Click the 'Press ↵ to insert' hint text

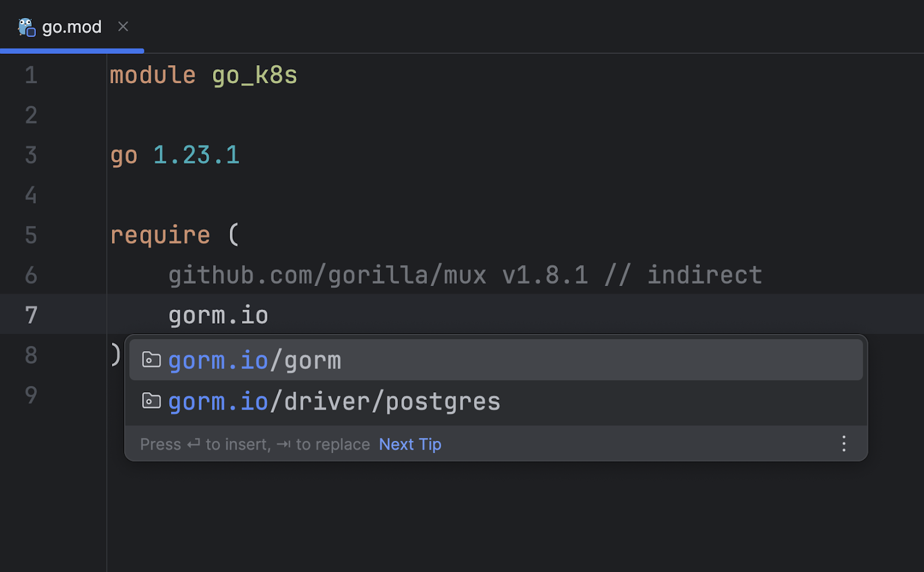point(206,444)
